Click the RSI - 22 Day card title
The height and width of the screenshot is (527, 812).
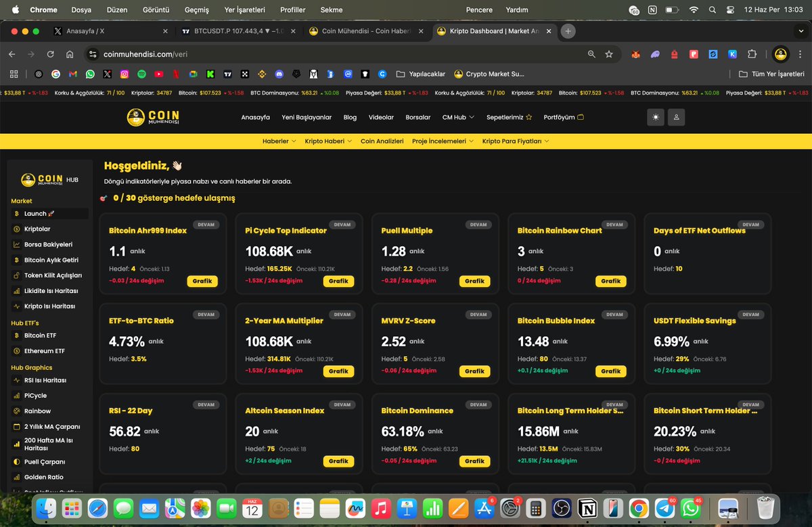pyautogui.click(x=131, y=411)
